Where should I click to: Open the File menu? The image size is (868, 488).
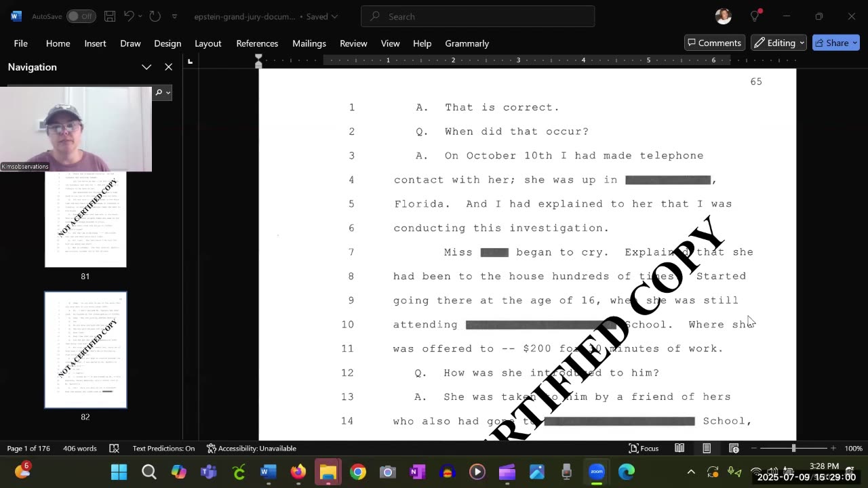21,43
